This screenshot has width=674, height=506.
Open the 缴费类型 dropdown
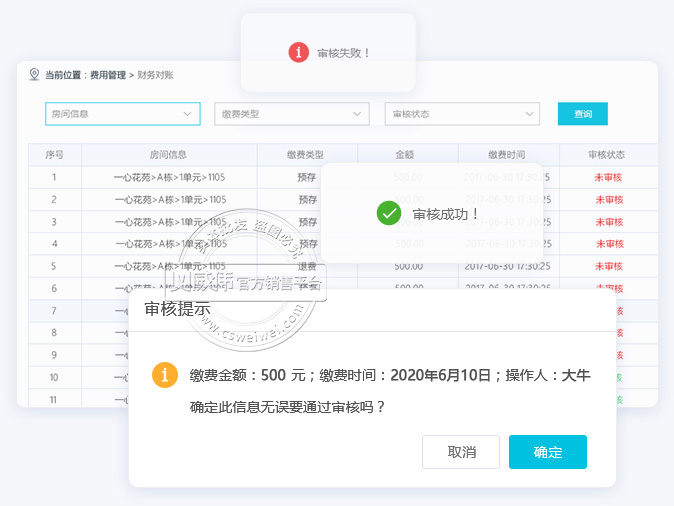click(292, 114)
